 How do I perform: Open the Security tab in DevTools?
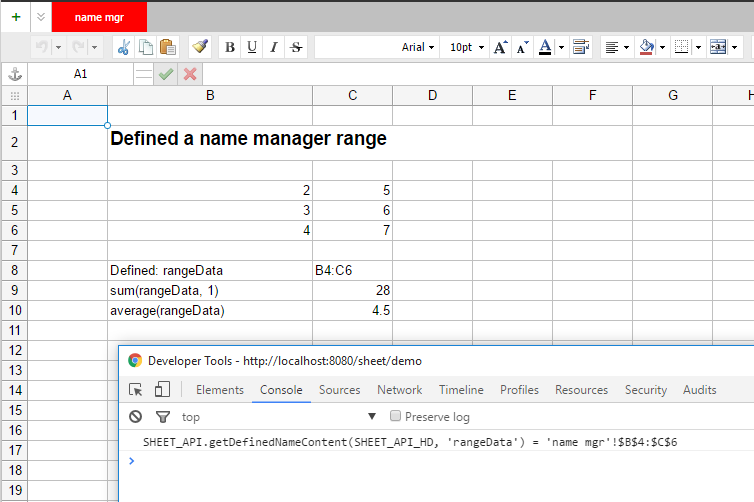point(646,390)
